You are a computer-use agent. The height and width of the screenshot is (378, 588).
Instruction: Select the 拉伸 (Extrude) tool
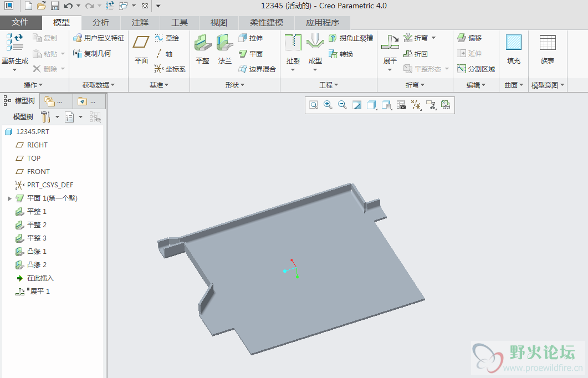[250, 38]
